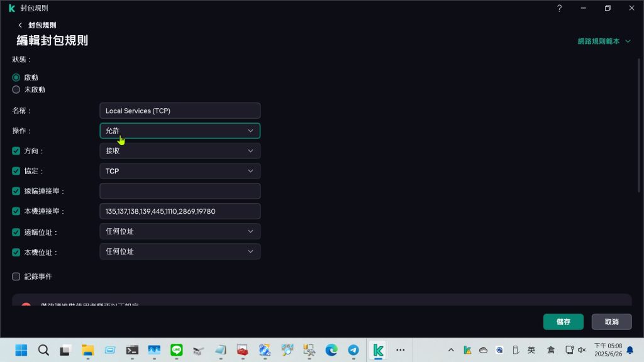644x362 pixels.
Task: Click the 取消 button
Action: (611, 322)
